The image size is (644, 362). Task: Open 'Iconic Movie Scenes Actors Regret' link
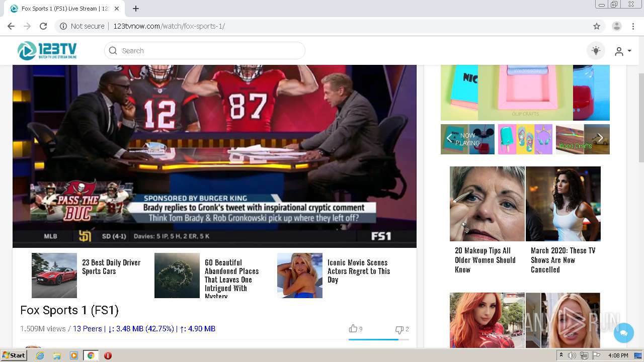pos(359,271)
